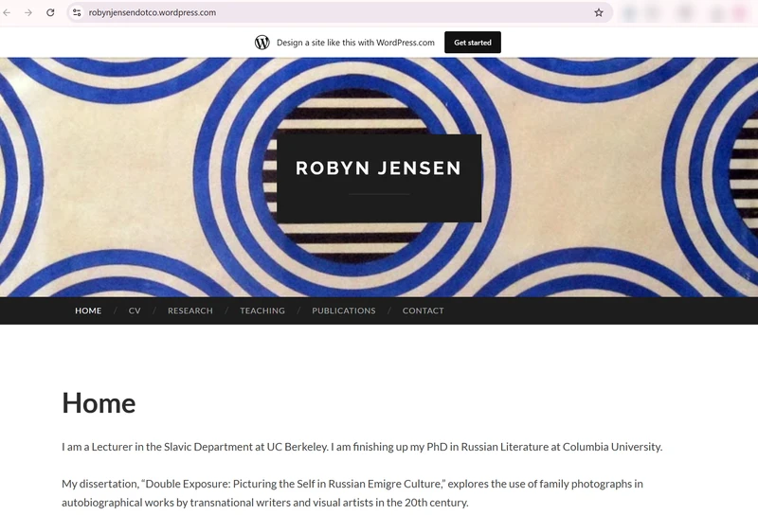Click the browser back arrow

pyautogui.click(x=7, y=12)
